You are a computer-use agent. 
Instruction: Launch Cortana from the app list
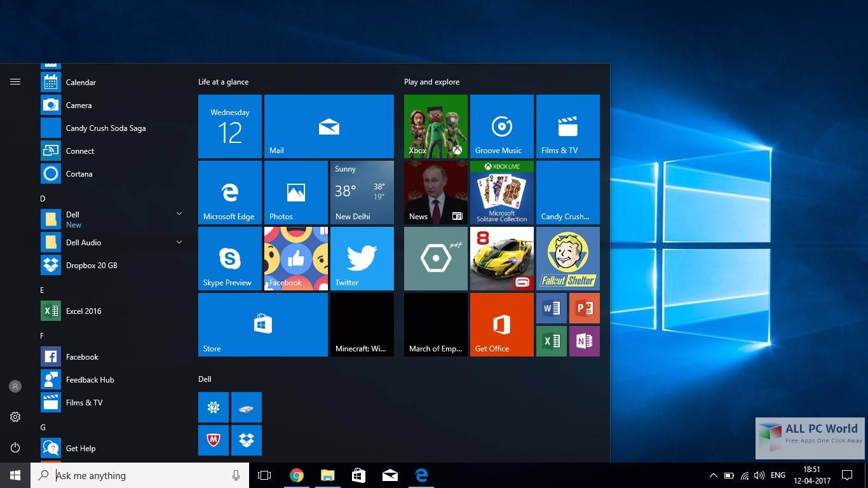(80, 173)
